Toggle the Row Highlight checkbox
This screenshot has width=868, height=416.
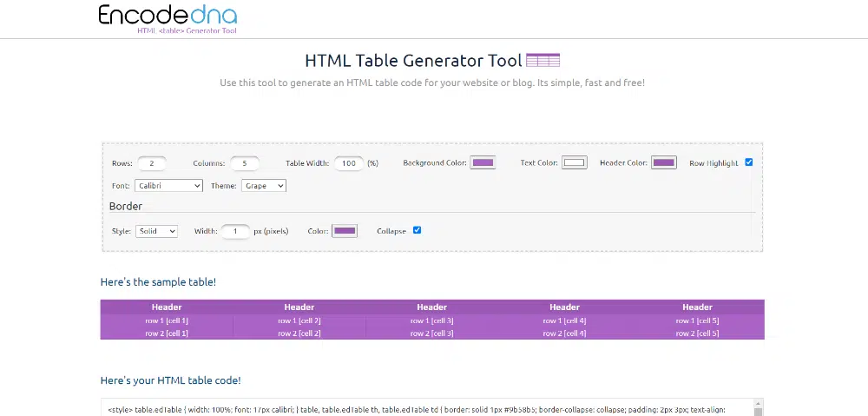(748, 162)
